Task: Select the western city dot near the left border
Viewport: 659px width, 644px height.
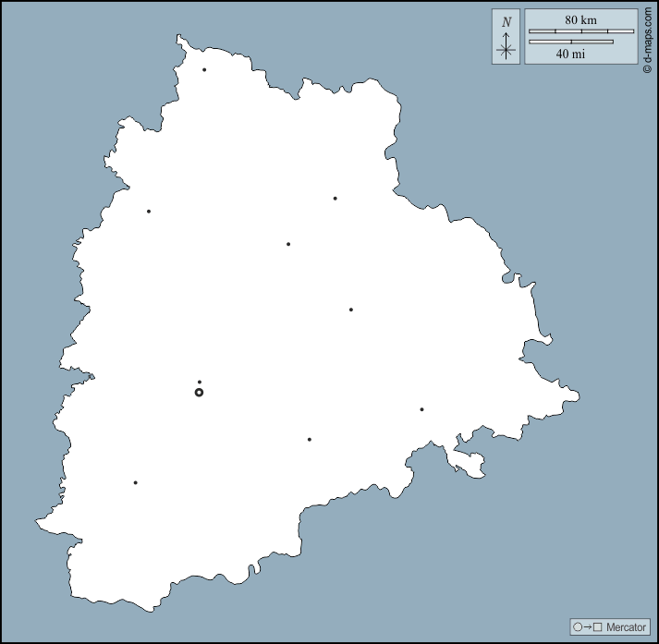Action: (148, 212)
